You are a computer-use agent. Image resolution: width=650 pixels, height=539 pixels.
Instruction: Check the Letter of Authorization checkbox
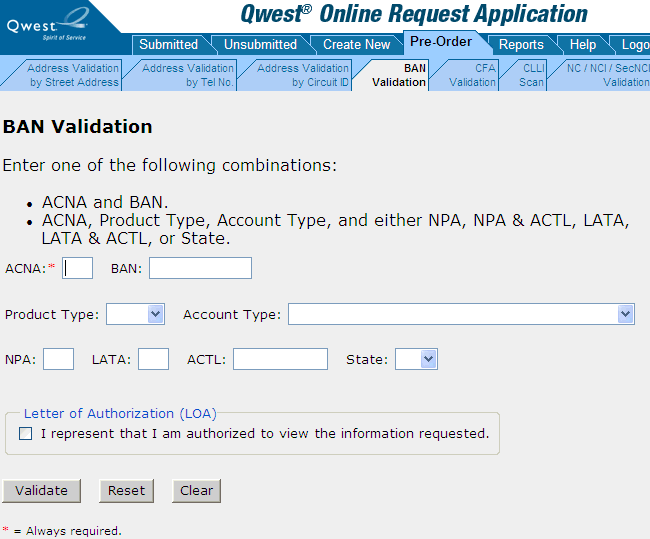[x=25, y=434]
